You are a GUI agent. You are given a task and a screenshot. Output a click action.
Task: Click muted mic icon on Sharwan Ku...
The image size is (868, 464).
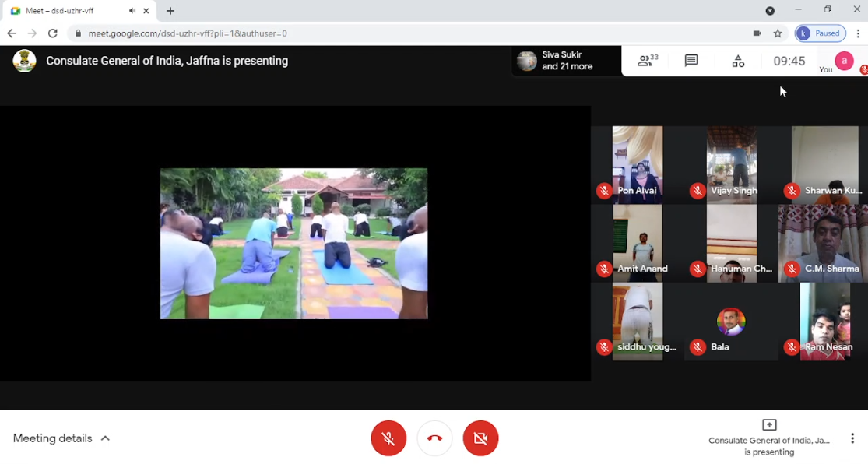pos(792,191)
